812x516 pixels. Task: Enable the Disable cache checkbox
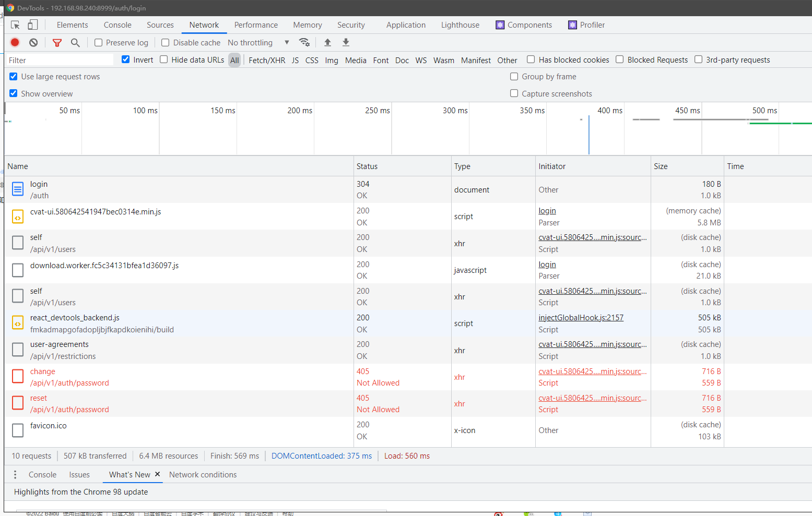pyautogui.click(x=165, y=42)
